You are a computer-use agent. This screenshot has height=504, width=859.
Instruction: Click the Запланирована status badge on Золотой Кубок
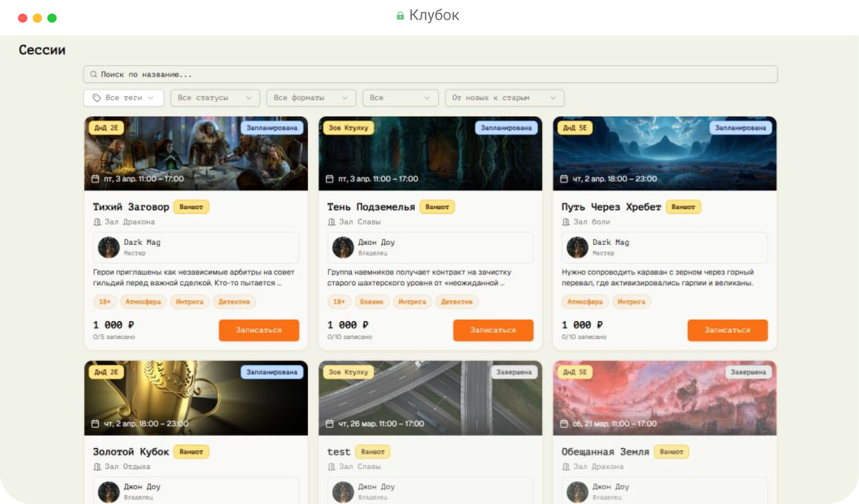click(272, 372)
